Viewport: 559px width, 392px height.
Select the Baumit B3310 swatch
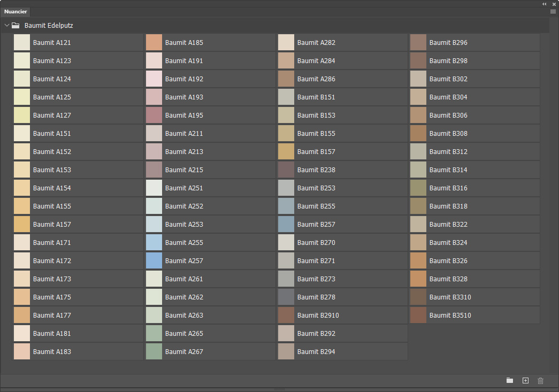(418, 297)
